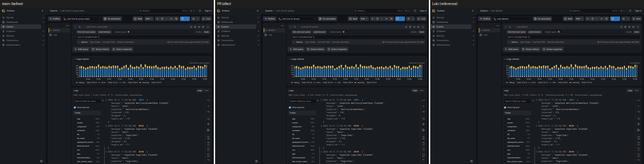Open help icon in PR (after) top bar
Screen dimensions: 644x164
click(x=415, y=11)
